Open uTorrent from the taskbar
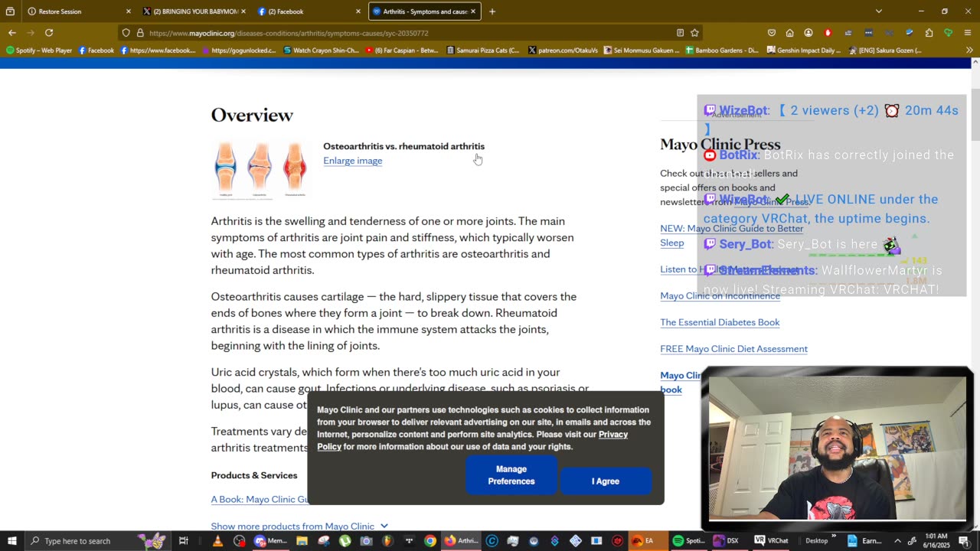 pyautogui.click(x=345, y=541)
